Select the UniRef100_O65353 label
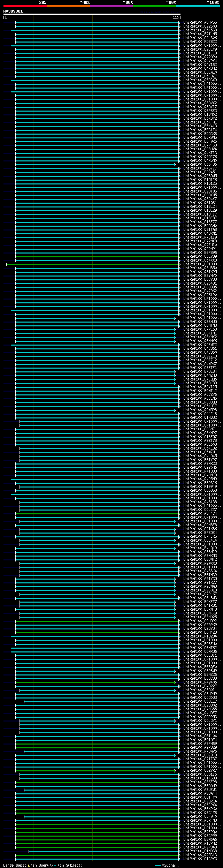 click(200, 490)
